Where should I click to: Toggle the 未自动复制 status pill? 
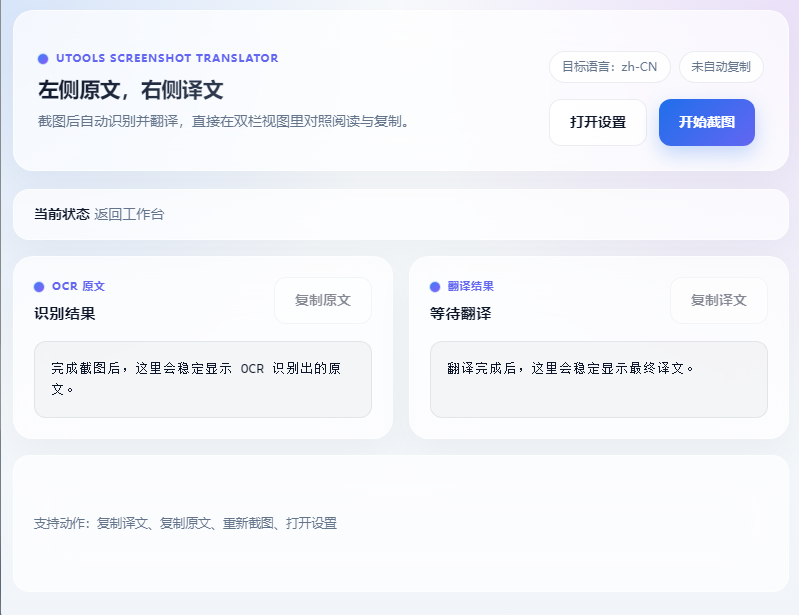720,67
